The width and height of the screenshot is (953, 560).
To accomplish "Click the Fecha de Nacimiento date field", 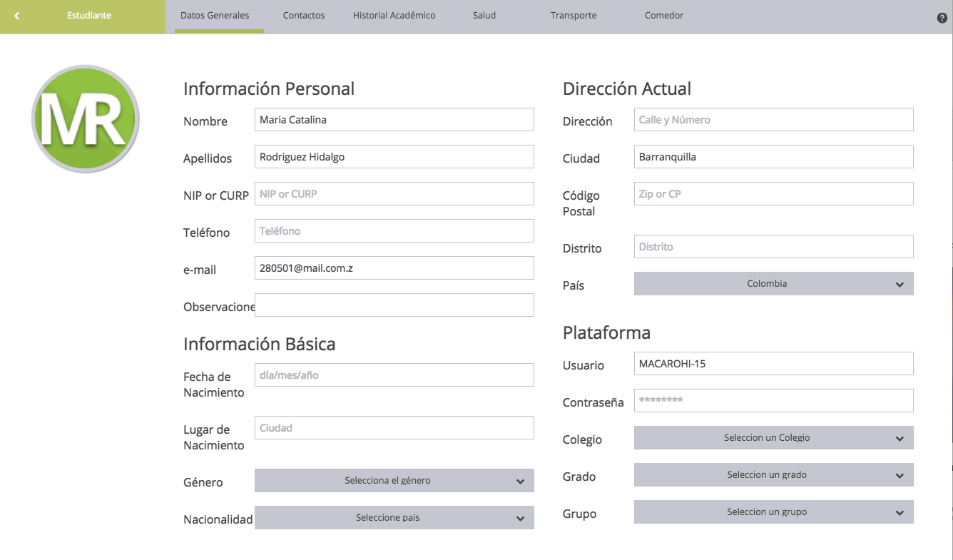I will pyautogui.click(x=394, y=375).
